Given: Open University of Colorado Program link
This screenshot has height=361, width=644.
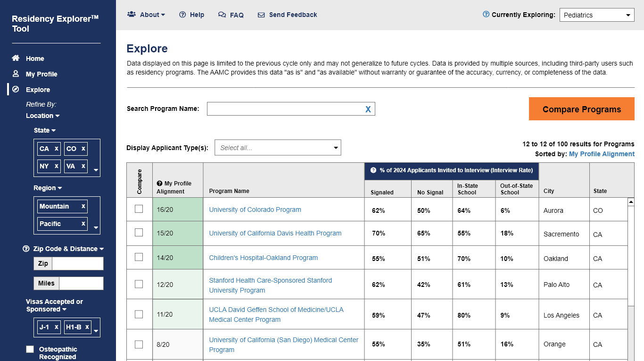Looking at the screenshot, I should click(x=255, y=210).
